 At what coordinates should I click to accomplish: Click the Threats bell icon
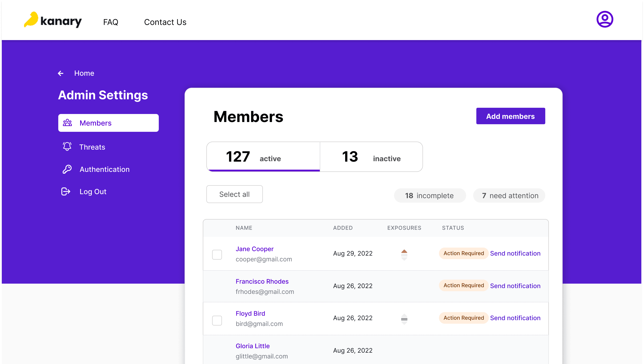(x=67, y=146)
